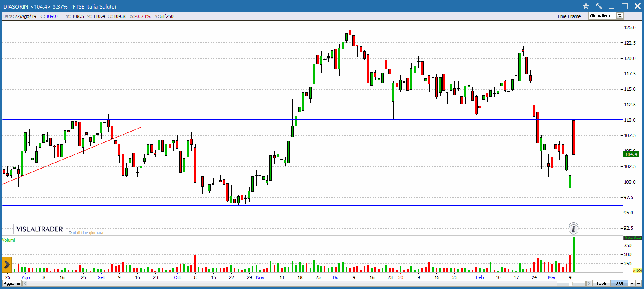This screenshot has width=644, height=289.
Task: Click the date value 22/Ago/19
Action: point(25,16)
